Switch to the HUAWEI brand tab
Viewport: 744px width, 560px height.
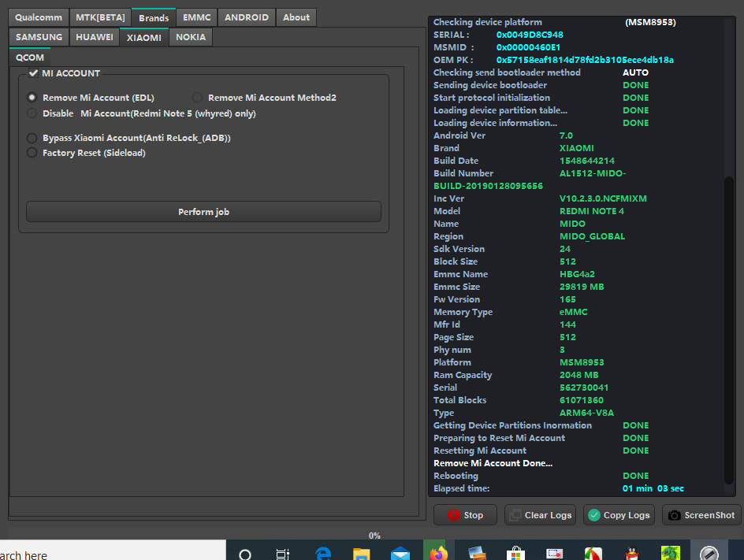coord(95,37)
